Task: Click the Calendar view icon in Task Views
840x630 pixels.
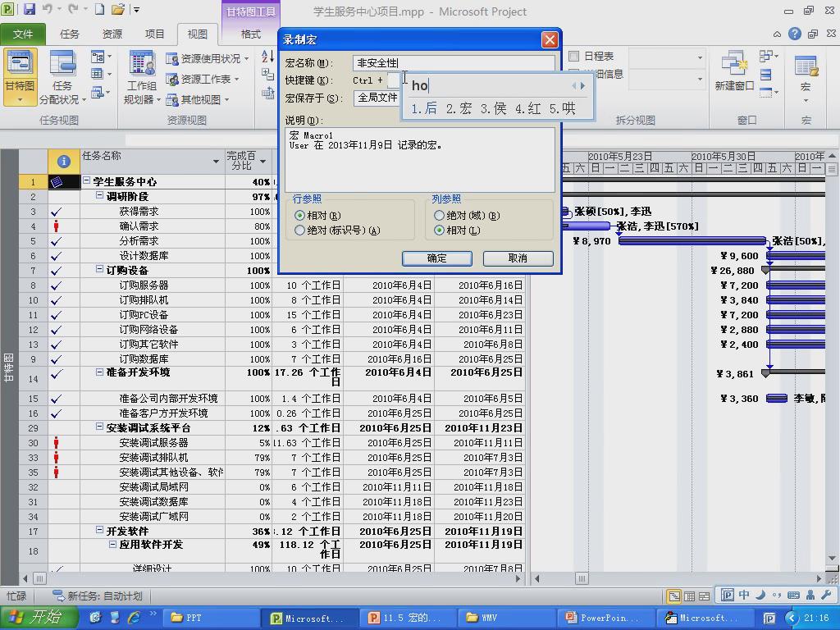Action: (x=98, y=74)
